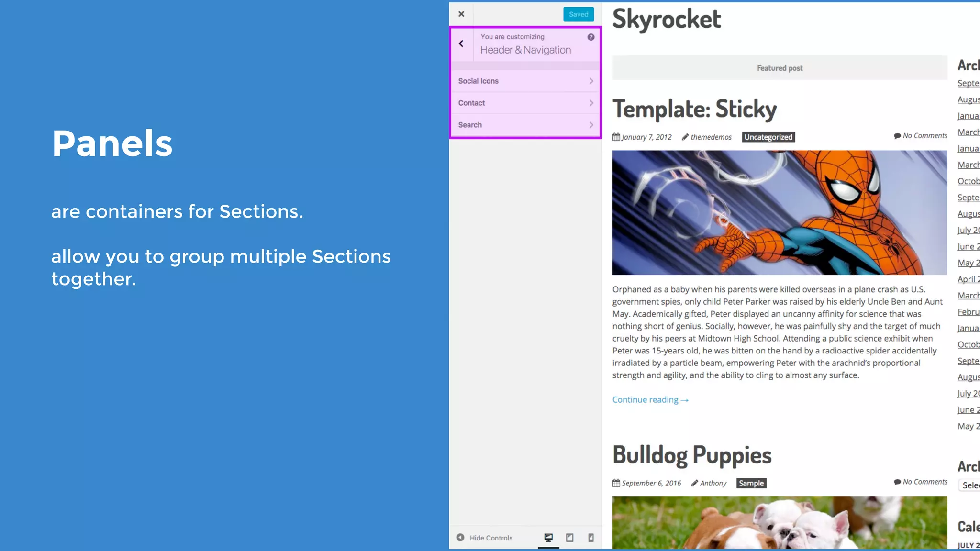Click the calendar icon beside January 7, 2012
The height and width of the screenshot is (551, 980).
[616, 137]
